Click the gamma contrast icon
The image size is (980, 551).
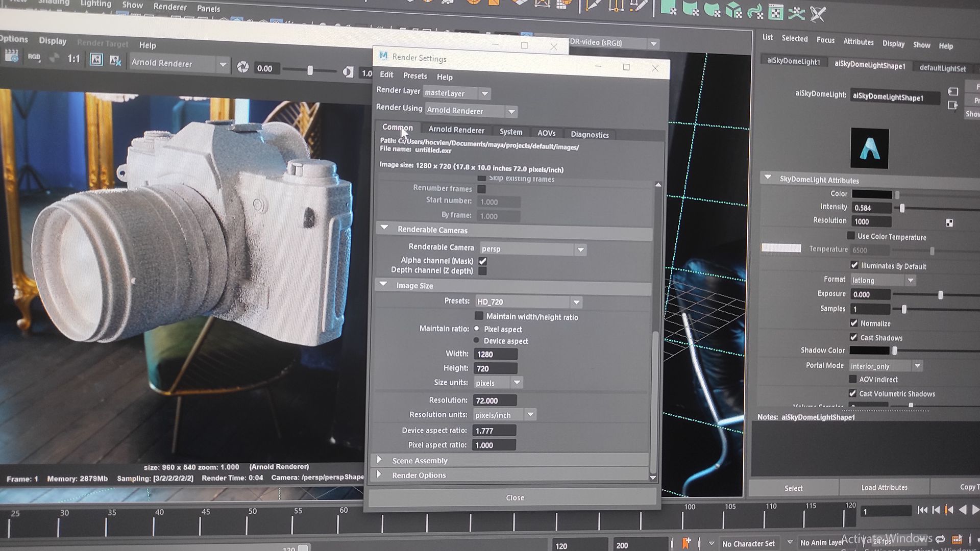[x=348, y=72]
